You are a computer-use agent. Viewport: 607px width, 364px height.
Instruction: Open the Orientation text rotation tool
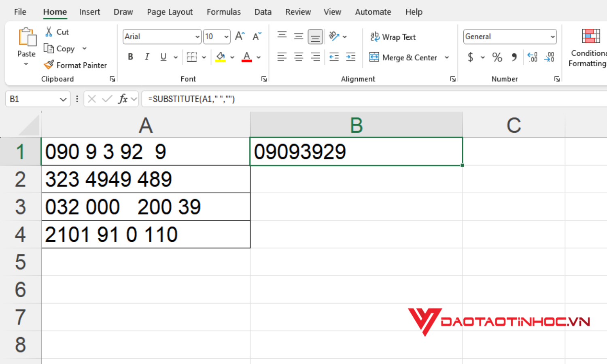(x=334, y=36)
